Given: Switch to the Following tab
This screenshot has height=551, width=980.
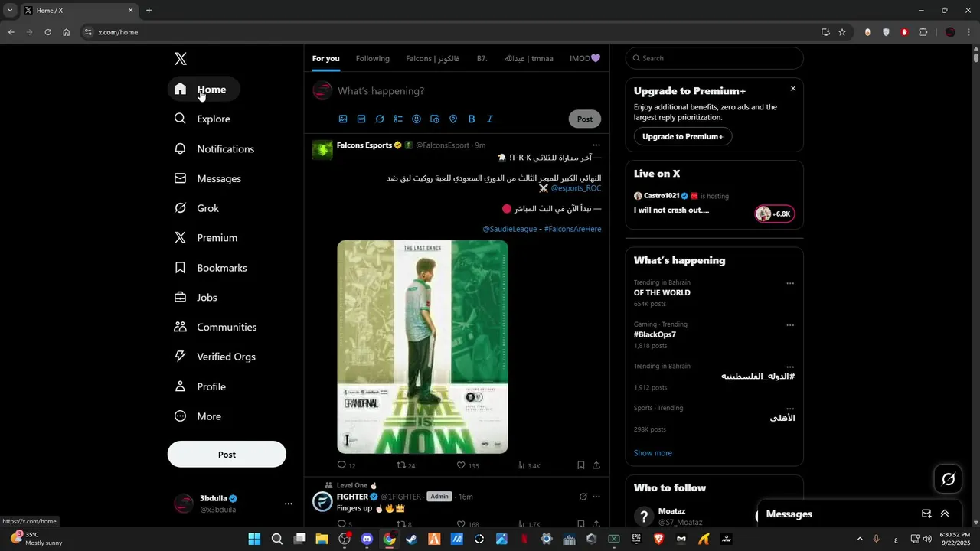Looking at the screenshot, I should [373, 58].
